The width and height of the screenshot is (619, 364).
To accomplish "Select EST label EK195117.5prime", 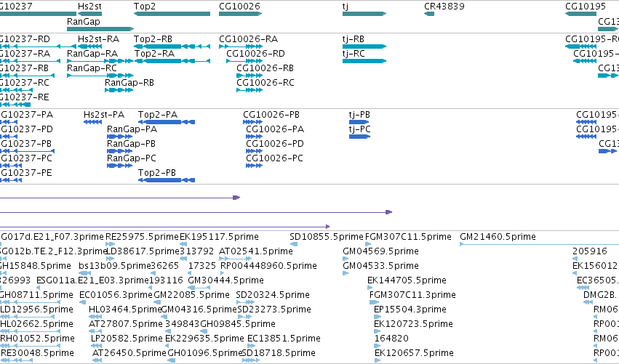I will click(219, 237).
